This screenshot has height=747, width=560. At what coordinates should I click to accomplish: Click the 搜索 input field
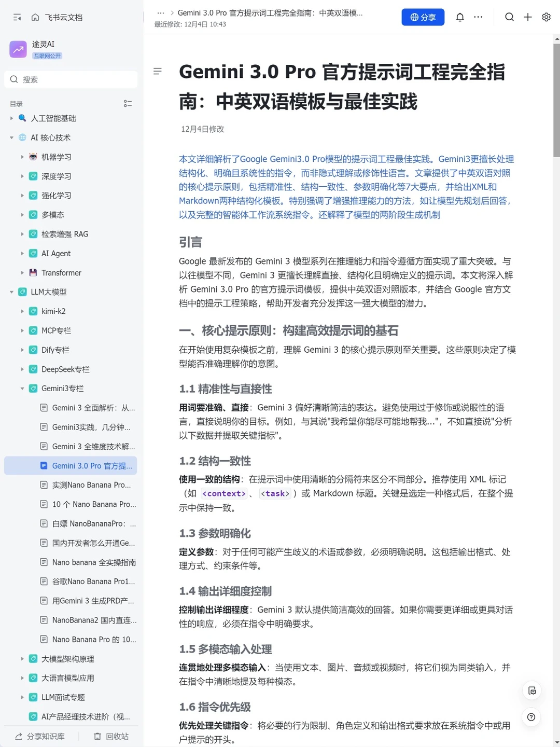(71, 79)
